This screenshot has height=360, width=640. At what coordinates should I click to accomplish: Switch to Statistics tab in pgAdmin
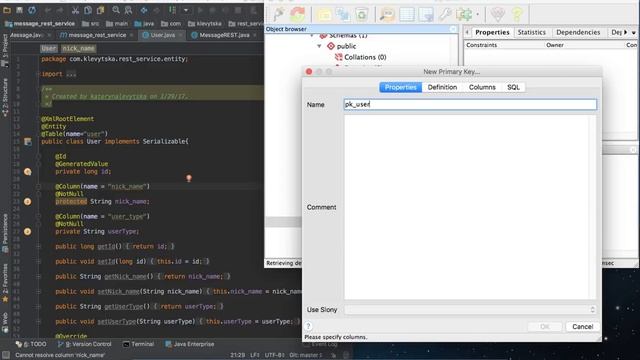pyautogui.click(x=531, y=32)
